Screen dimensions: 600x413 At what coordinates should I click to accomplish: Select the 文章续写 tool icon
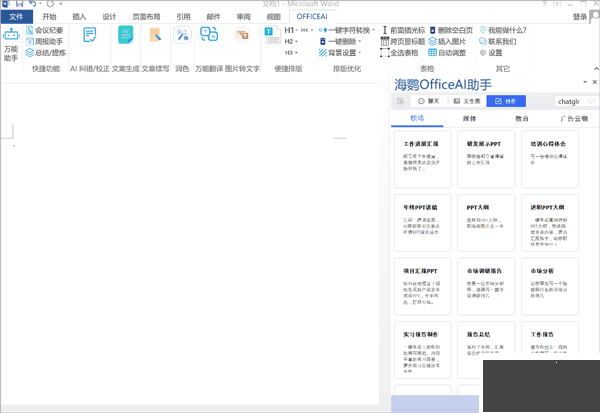pyautogui.click(x=155, y=36)
